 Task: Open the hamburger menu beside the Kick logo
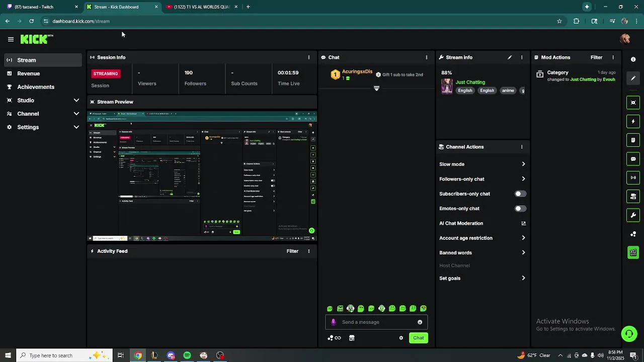pos(11,39)
